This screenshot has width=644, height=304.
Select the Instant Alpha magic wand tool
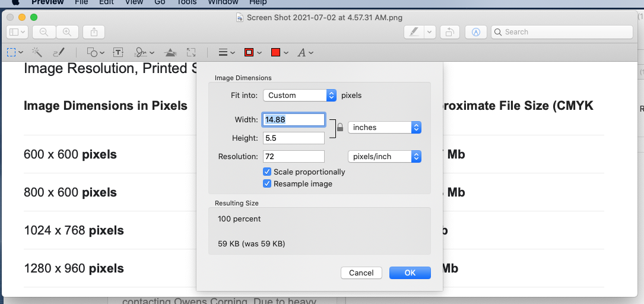point(37,52)
